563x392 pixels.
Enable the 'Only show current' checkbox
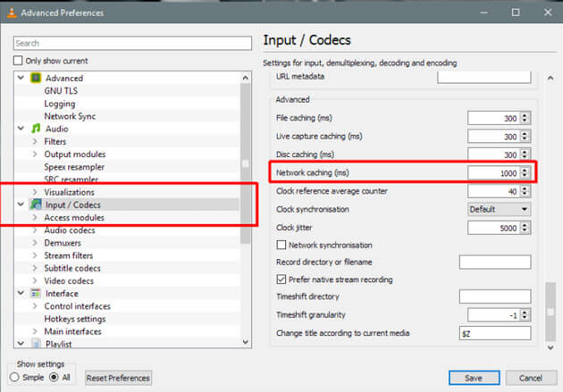(18, 61)
